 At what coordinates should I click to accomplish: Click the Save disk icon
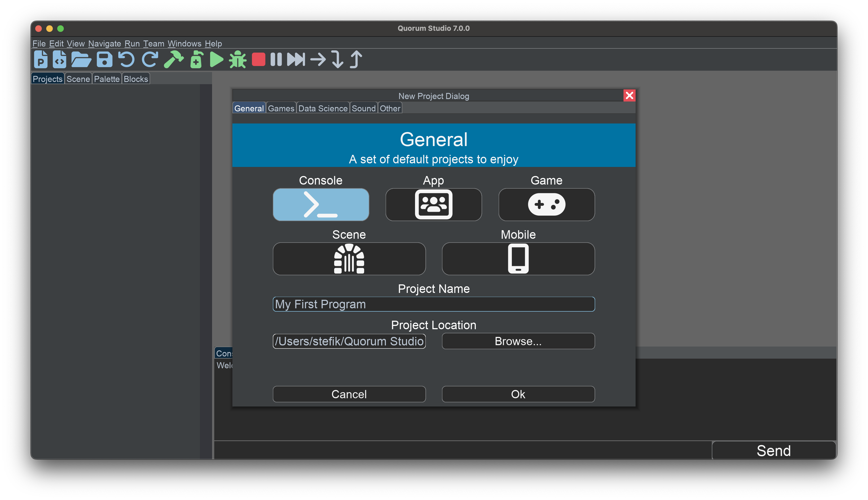pos(105,59)
